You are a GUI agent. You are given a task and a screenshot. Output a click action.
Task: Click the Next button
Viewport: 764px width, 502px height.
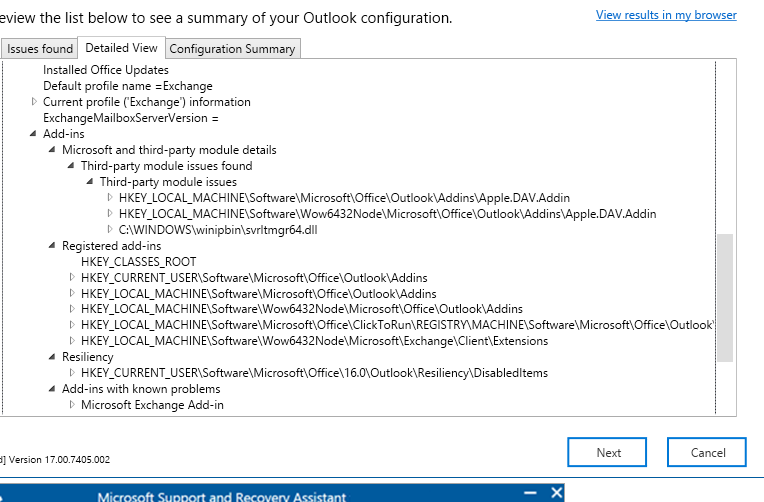[607, 452]
